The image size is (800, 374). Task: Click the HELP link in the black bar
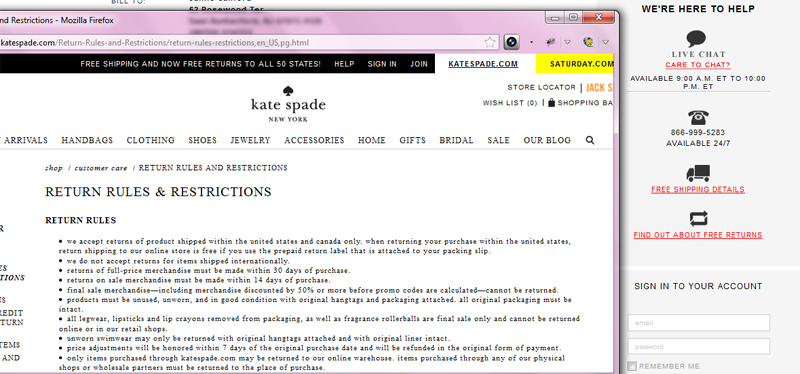tap(344, 64)
